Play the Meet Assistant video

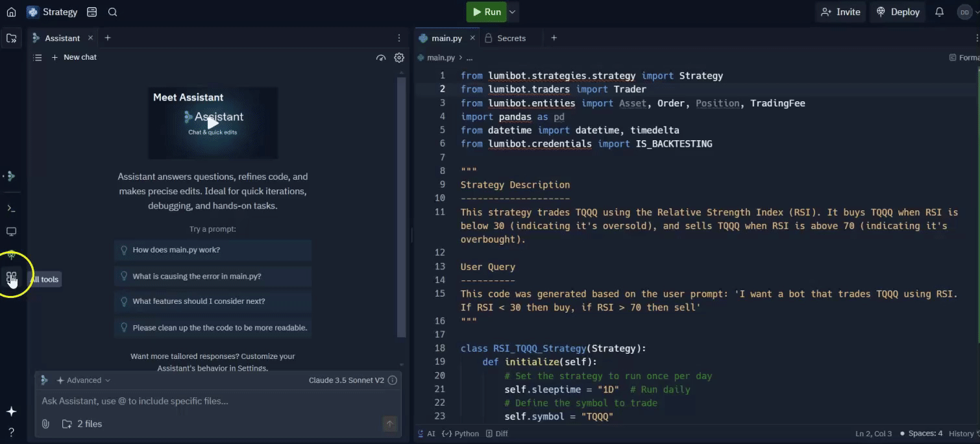(x=213, y=123)
